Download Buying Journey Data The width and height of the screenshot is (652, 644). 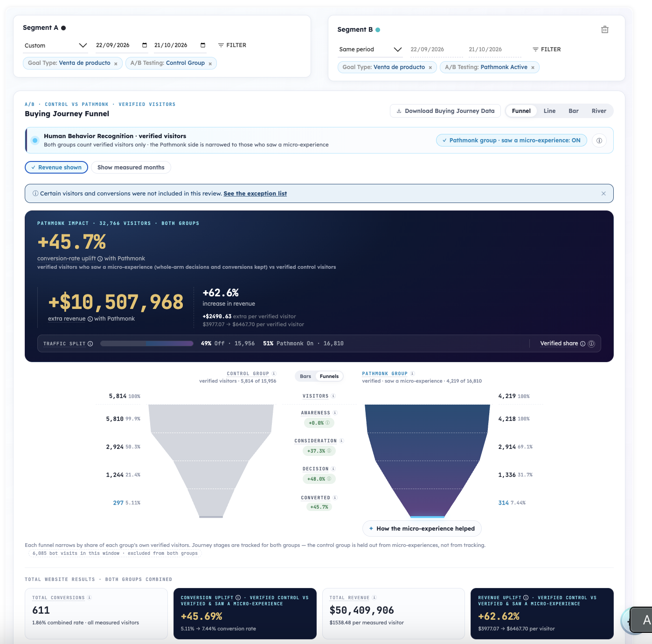coord(445,111)
